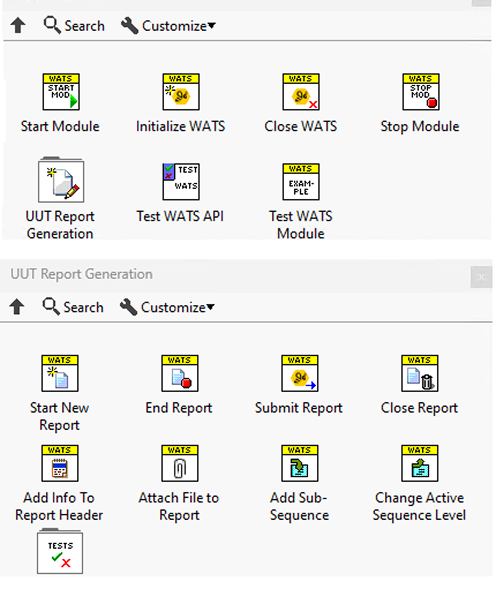The width and height of the screenshot is (496, 591).
Task: Click the "Change Active Sequence Level" label
Action: [419, 506]
